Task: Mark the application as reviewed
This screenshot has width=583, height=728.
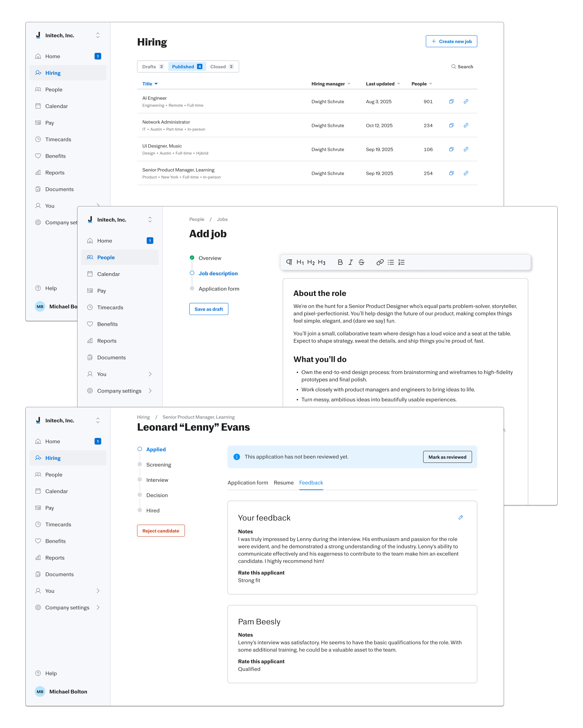Action: tap(448, 457)
